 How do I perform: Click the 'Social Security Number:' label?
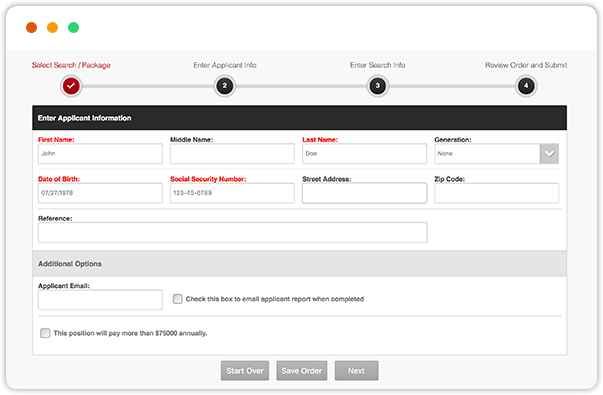pyautogui.click(x=208, y=179)
